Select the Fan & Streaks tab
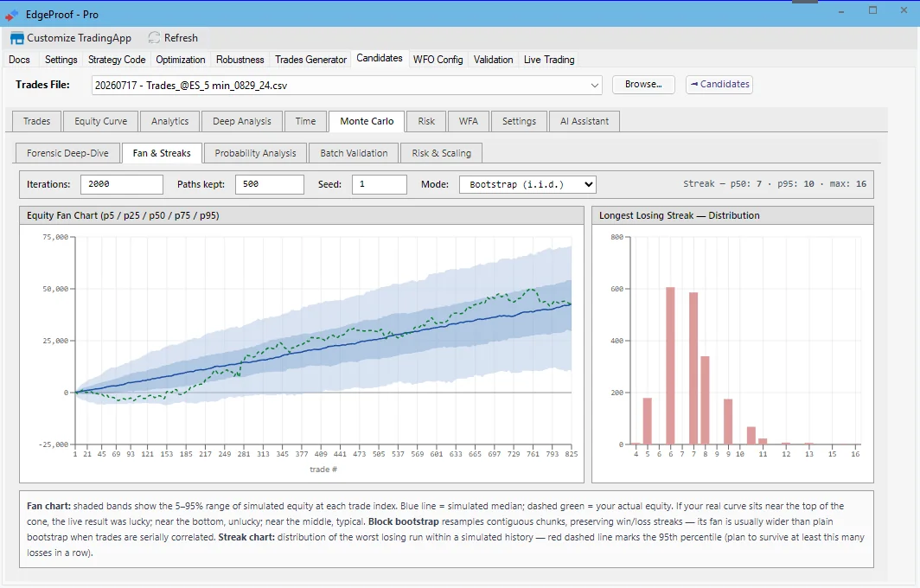The image size is (920, 588). point(162,153)
